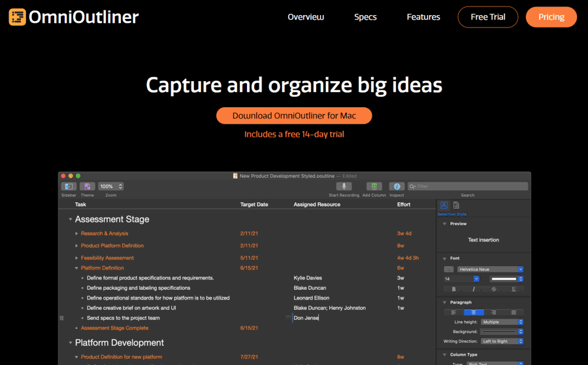Select Define packaging and labeling specifications row
The image size is (588, 365).
139,288
